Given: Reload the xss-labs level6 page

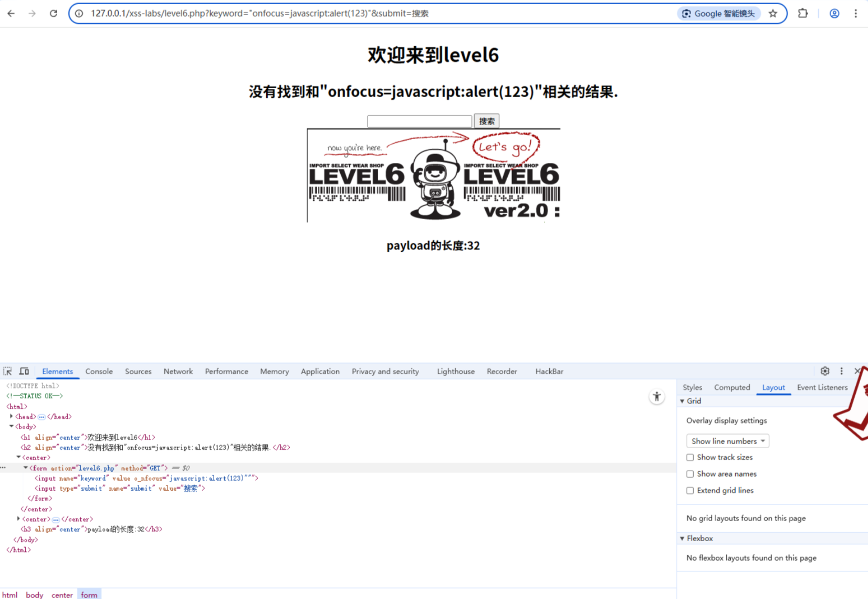Looking at the screenshot, I should tap(53, 13).
